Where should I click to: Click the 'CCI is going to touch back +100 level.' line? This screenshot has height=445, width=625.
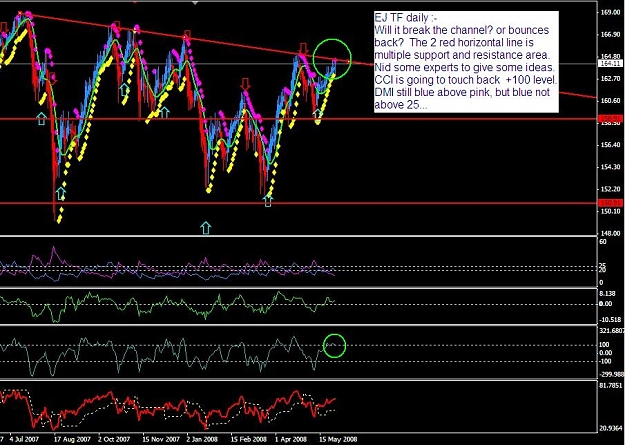tap(466, 80)
